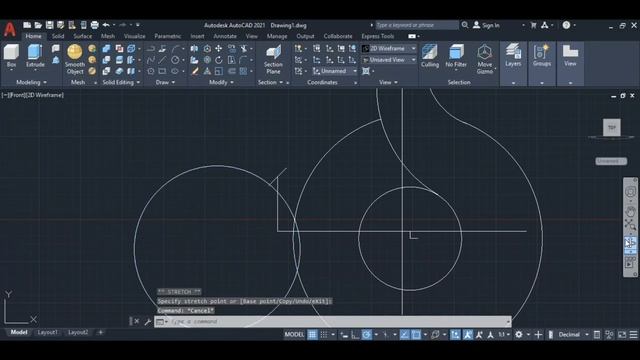Switch to the Surface ribbon tab
This screenshot has width=640, height=360.
tap(82, 36)
